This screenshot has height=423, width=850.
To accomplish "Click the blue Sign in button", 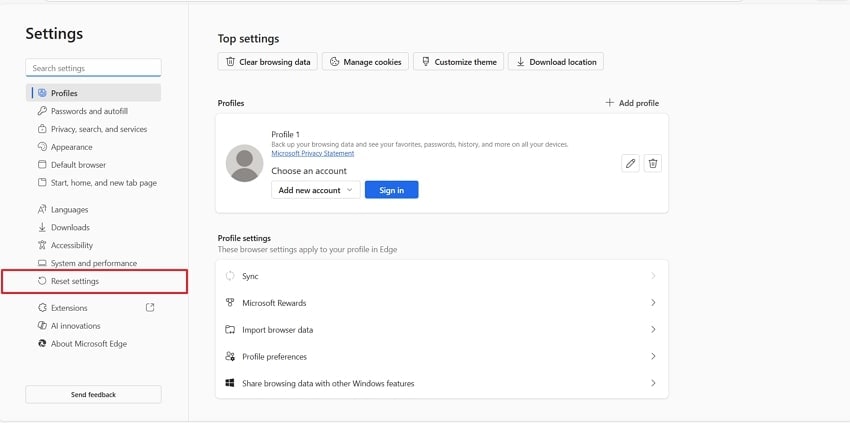I will pos(391,190).
